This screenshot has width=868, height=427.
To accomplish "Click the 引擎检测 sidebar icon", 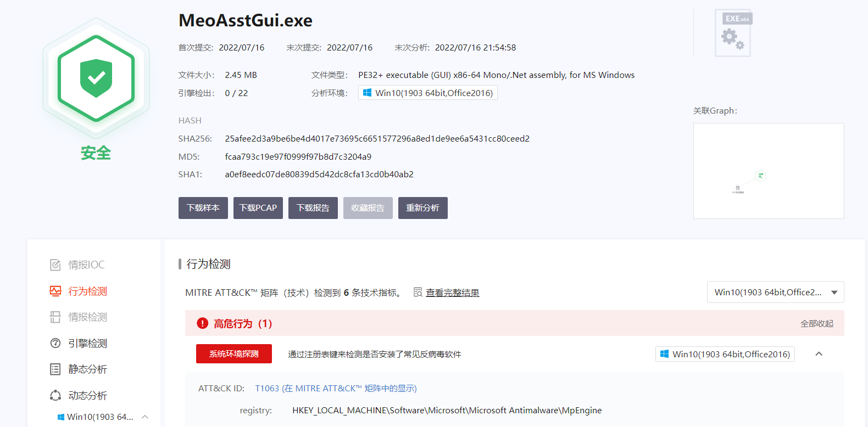I will [x=55, y=343].
